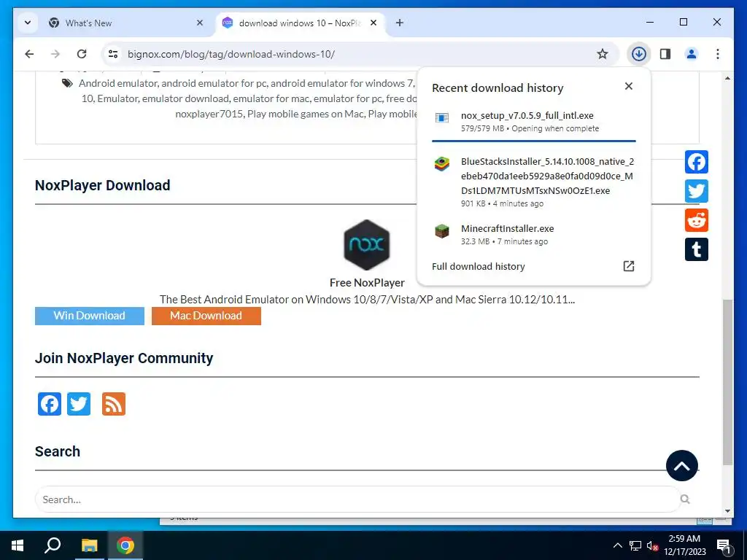This screenshot has height=560, width=747.
Task: Click the Free NoxPlayer title link
Action: (367, 283)
